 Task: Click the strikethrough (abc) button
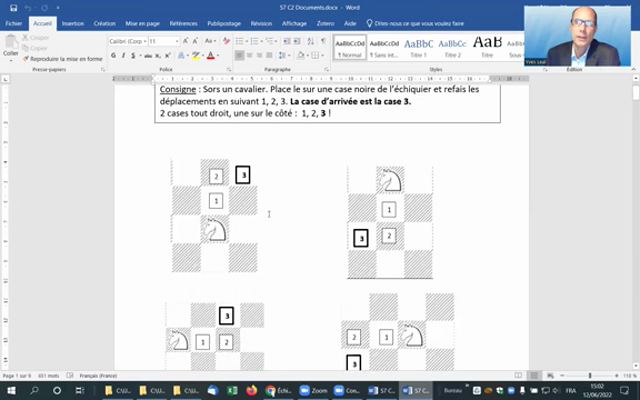tap(150, 55)
